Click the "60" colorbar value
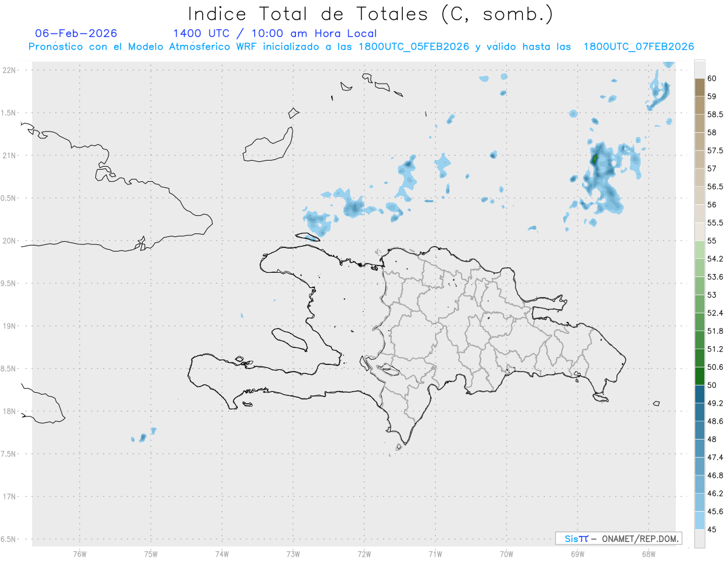Viewport: 728px width, 562px height. coord(712,78)
